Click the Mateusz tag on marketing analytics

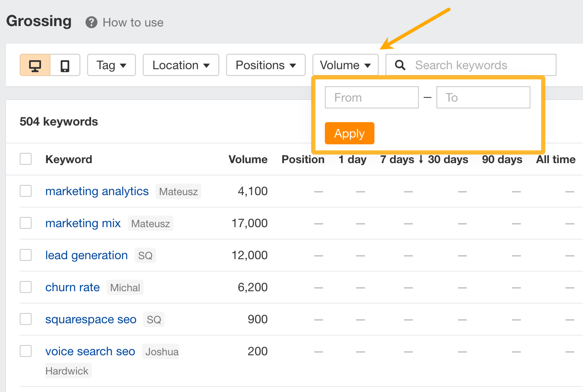click(x=178, y=191)
